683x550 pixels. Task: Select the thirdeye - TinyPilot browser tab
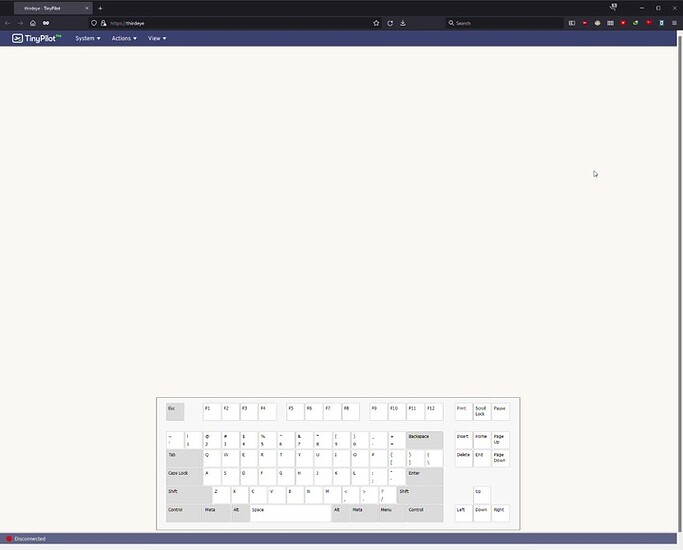pos(50,8)
